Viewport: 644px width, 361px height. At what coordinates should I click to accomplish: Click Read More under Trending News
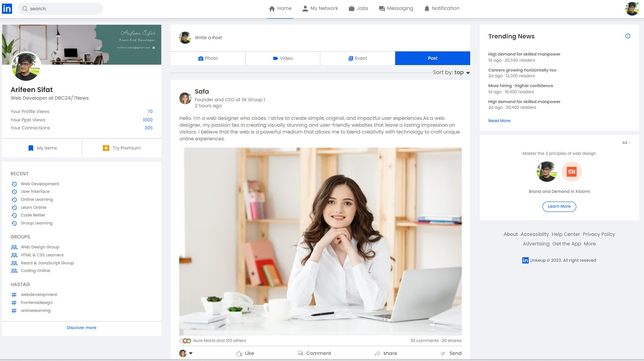[x=499, y=121]
